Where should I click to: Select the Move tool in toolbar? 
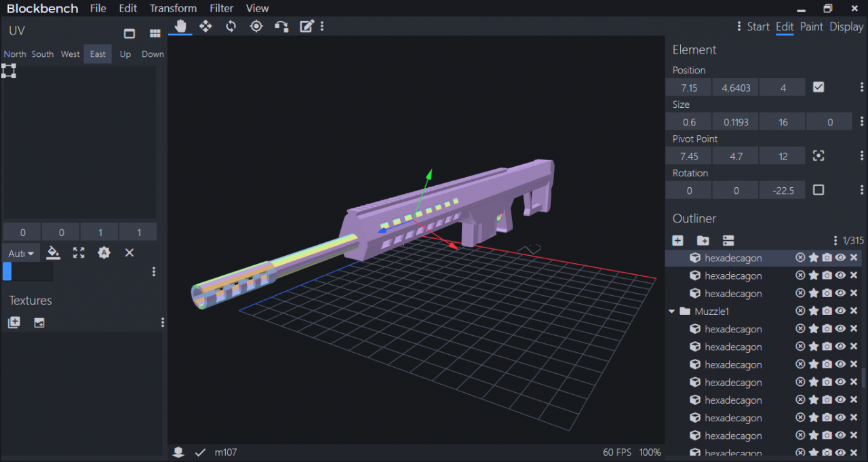tap(205, 26)
